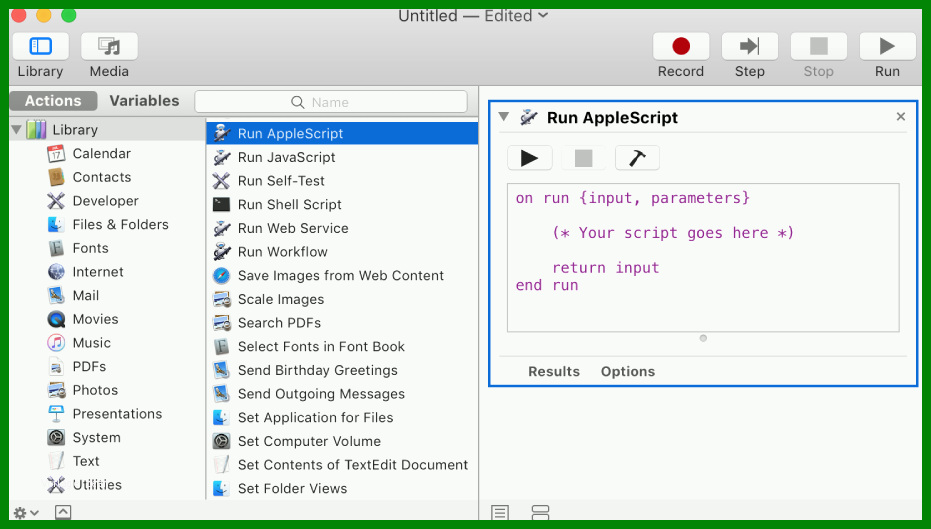Viewport: 931px width, 529px height.
Task: Select Developer category in Library
Action: [x=105, y=201]
